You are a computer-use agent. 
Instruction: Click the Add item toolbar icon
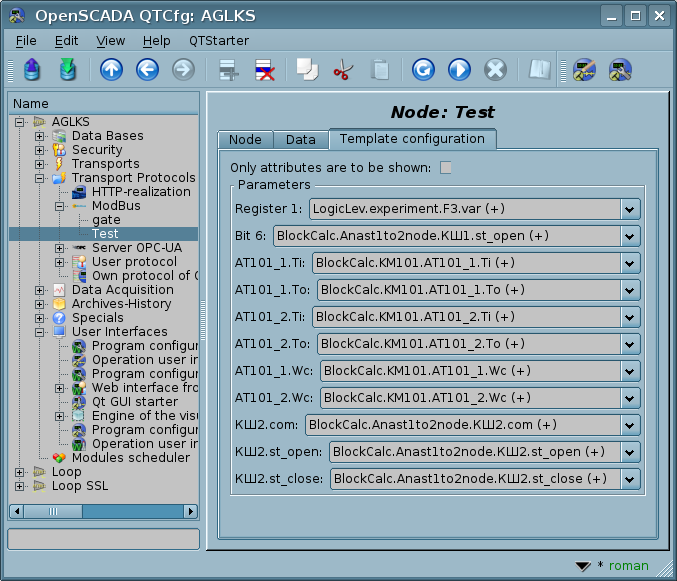pos(229,70)
